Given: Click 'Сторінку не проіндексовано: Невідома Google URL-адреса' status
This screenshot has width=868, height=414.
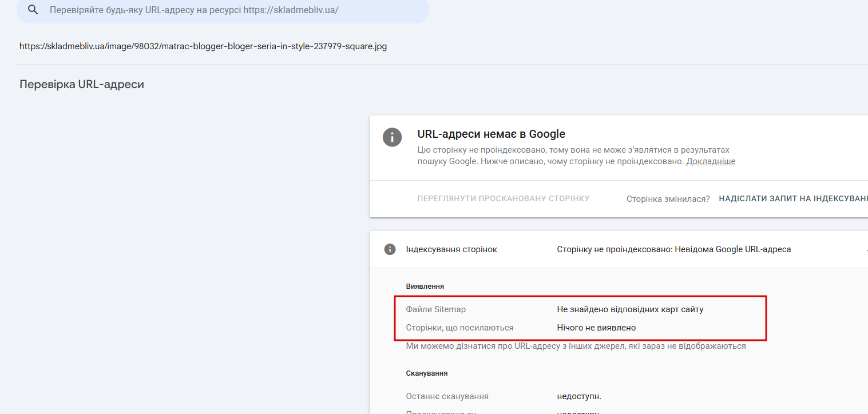Looking at the screenshot, I should pyautogui.click(x=674, y=249).
